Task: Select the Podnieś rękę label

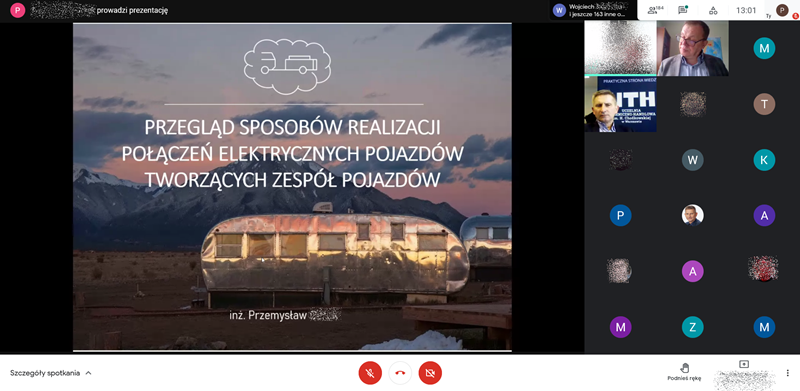Action: [x=684, y=378]
